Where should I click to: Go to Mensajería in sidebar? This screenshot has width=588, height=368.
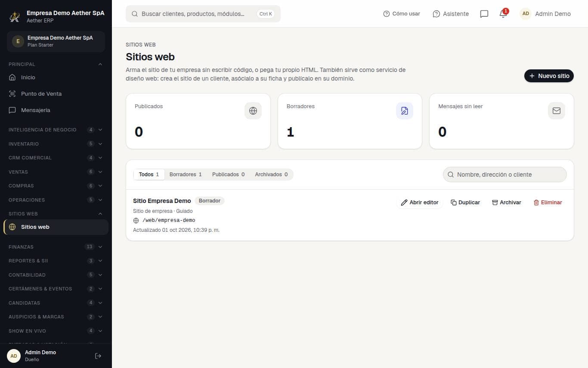pos(56,110)
